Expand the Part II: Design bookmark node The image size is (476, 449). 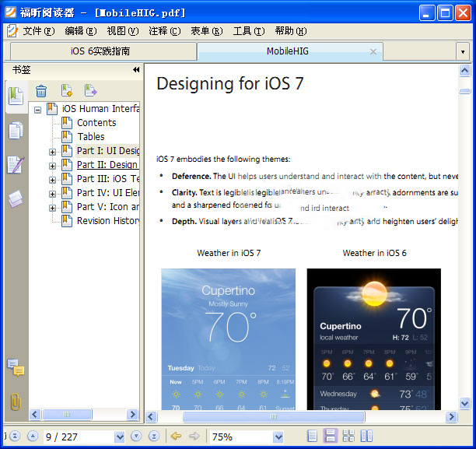click(x=52, y=165)
